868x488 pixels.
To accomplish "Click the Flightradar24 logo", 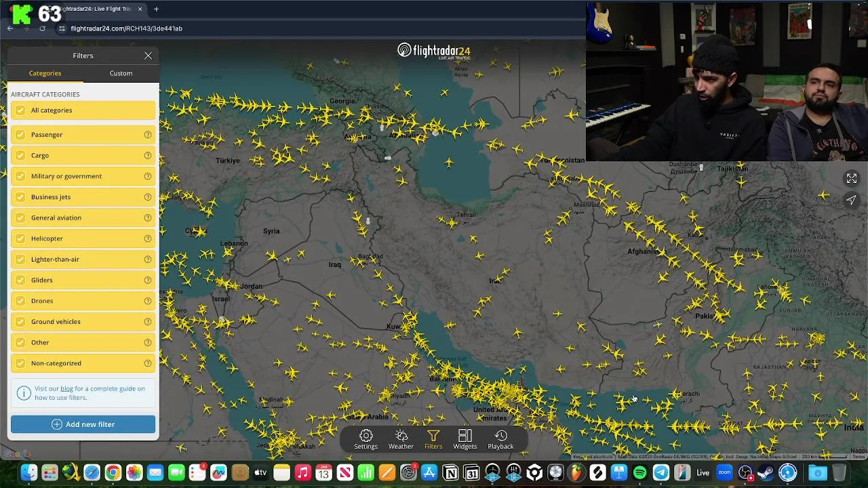I will 434,52.
